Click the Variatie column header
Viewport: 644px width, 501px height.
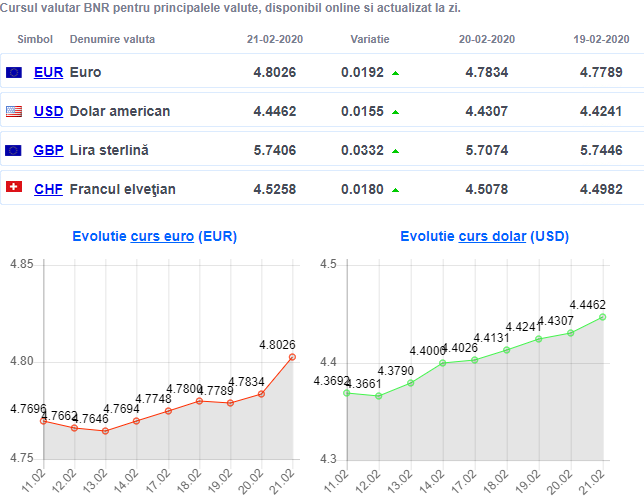tap(370, 40)
